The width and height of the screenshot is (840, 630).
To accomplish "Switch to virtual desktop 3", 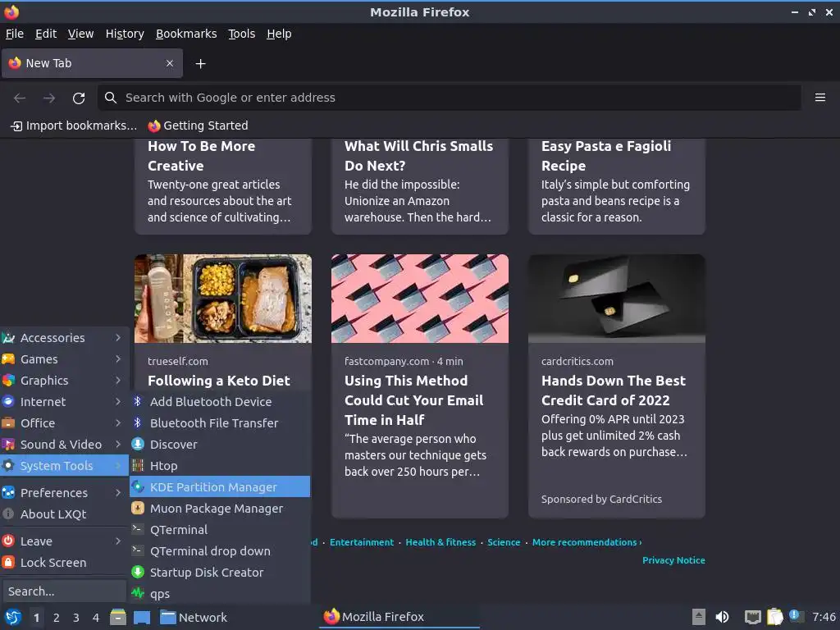I will (x=76, y=618).
